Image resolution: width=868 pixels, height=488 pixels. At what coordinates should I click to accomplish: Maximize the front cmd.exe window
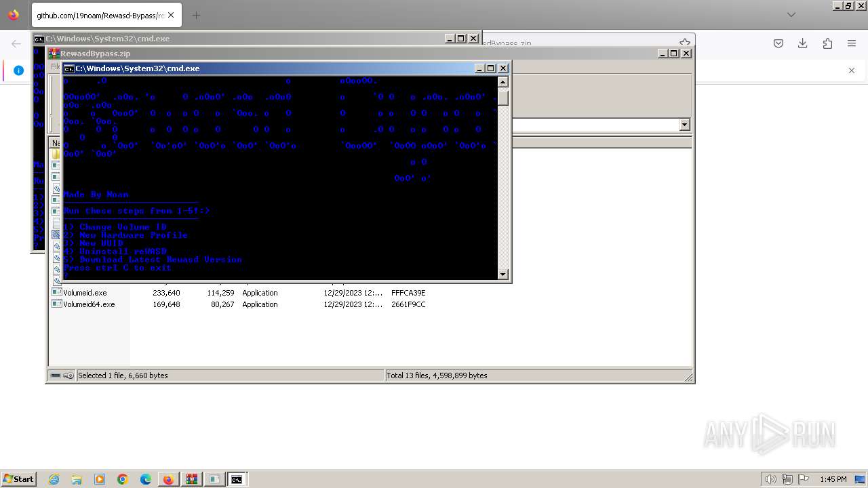(x=491, y=68)
